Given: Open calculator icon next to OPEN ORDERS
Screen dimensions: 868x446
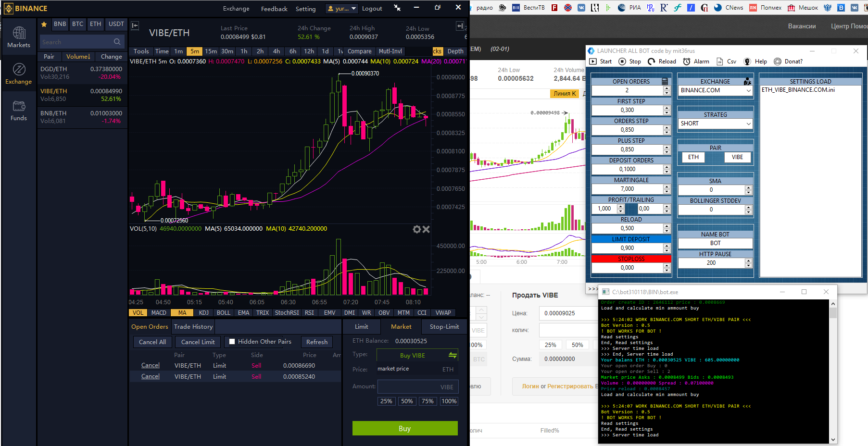Looking at the screenshot, I should click(665, 82).
